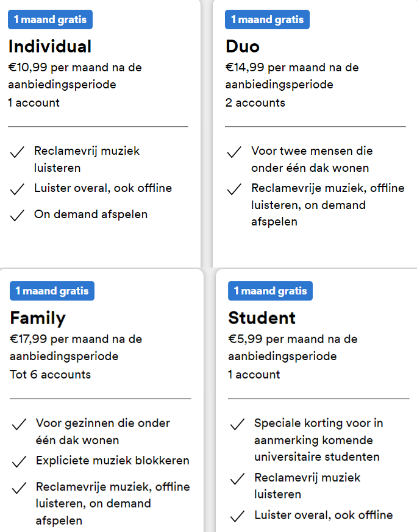The width and height of the screenshot is (417, 532).
Task: Click "2 accounts" in the Duo card
Action: point(255,102)
